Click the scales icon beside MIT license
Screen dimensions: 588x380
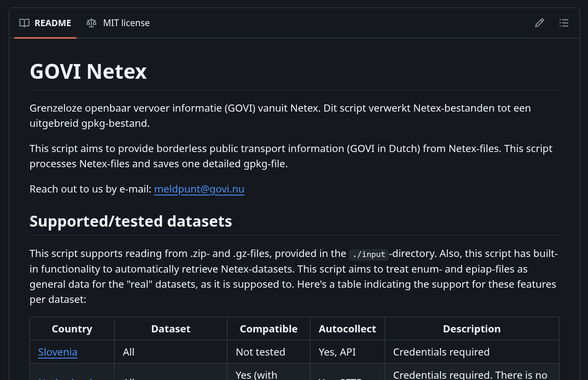(91, 23)
